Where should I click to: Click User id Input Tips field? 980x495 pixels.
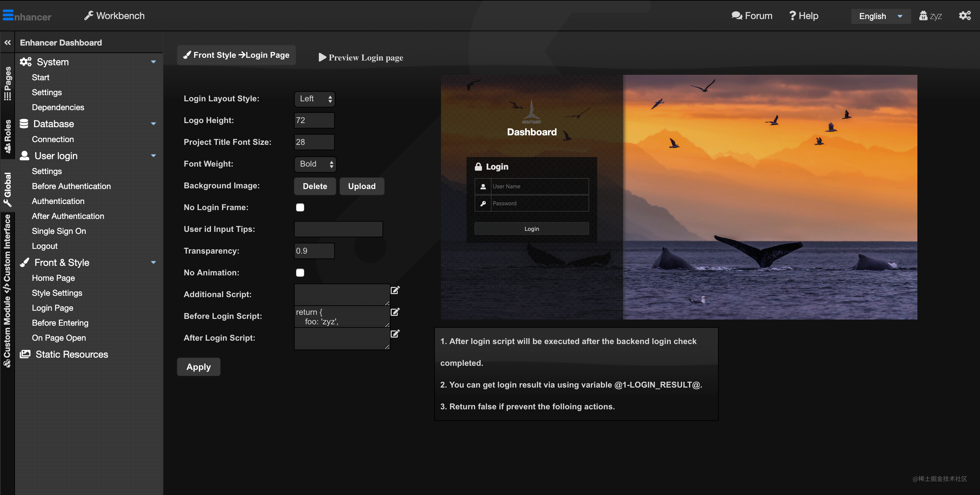pyautogui.click(x=339, y=229)
